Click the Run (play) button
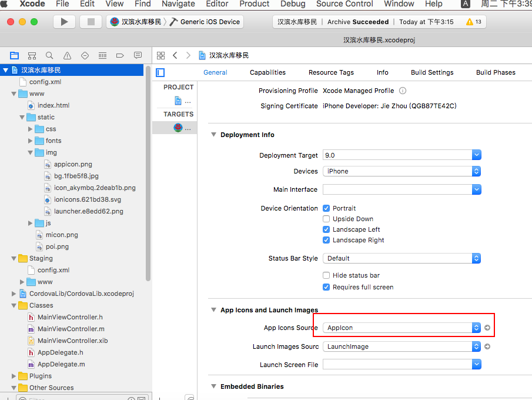 pos(64,22)
